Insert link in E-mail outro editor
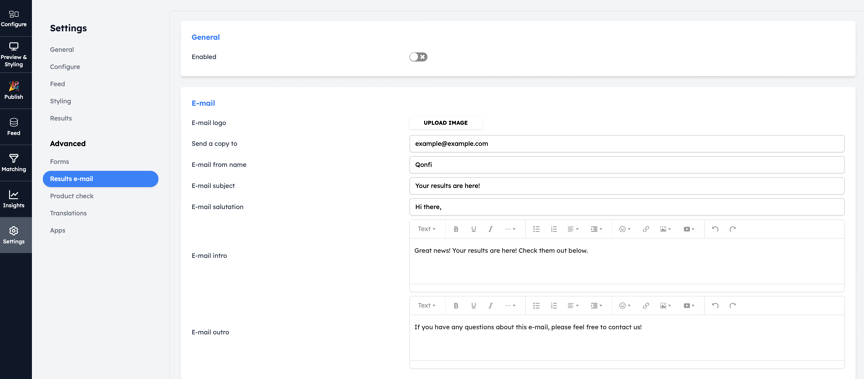This screenshot has width=864, height=379. coord(646,306)
